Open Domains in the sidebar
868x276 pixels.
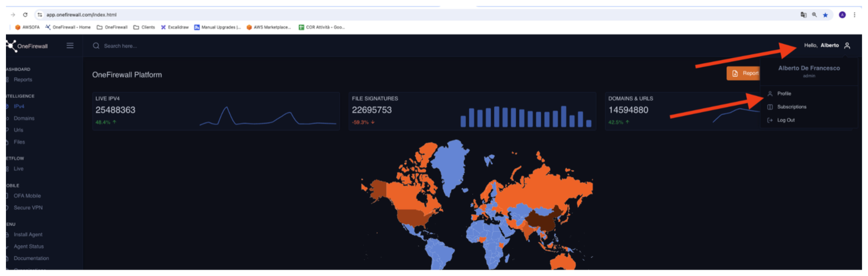tap(24, 118)
